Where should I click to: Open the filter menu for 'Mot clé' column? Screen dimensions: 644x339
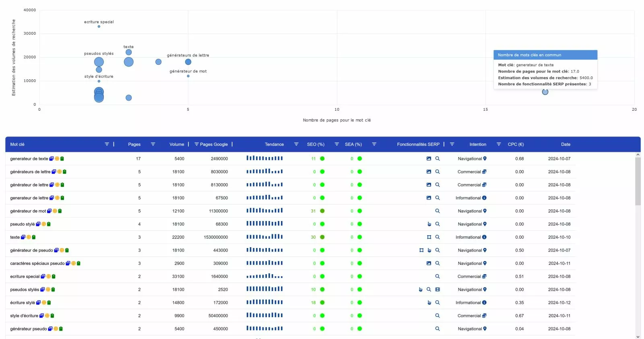107,144
